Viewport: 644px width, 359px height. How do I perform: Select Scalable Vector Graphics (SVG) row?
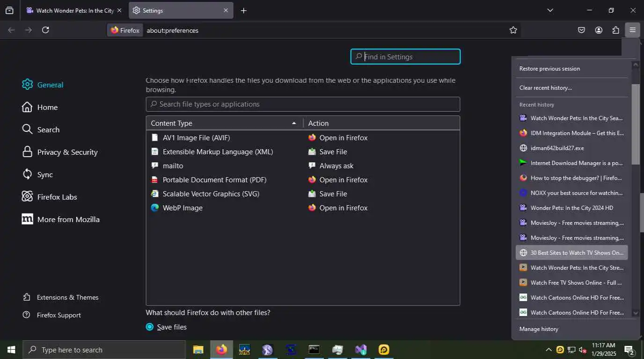pyautogui.click(x=303, y=194)
